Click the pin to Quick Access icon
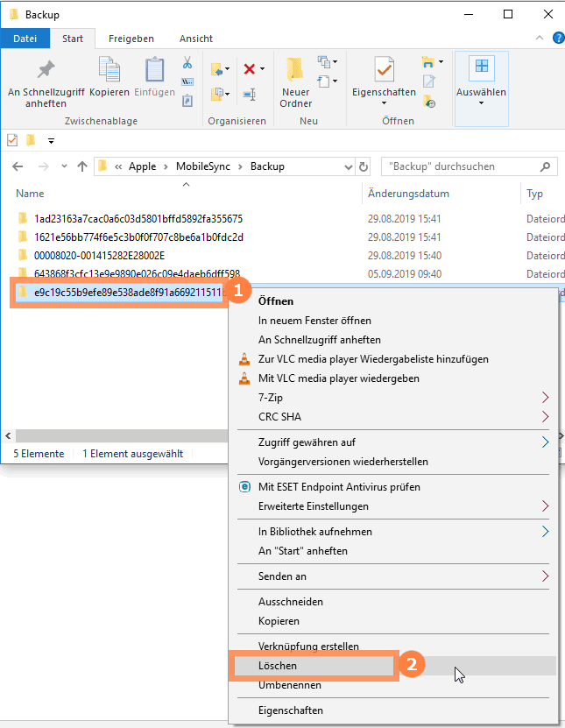Image resolution: width=565 pixels, height=728 pixels. 46,69
